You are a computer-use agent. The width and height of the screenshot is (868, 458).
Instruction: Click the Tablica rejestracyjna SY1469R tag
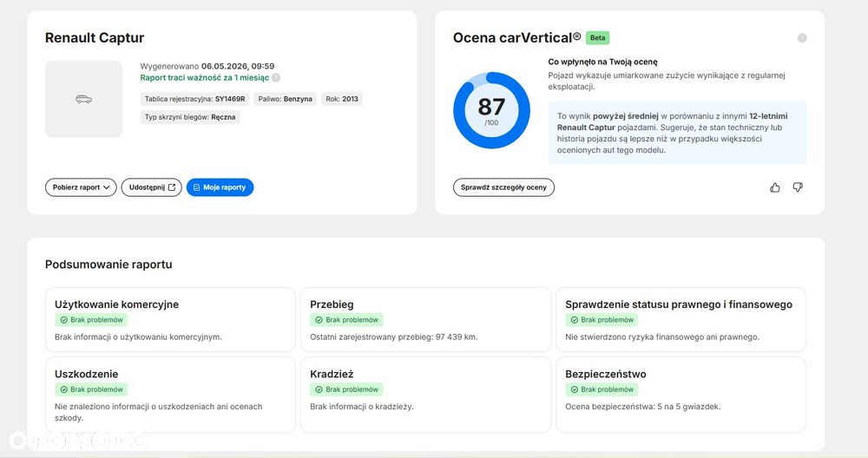click(194, 99)
